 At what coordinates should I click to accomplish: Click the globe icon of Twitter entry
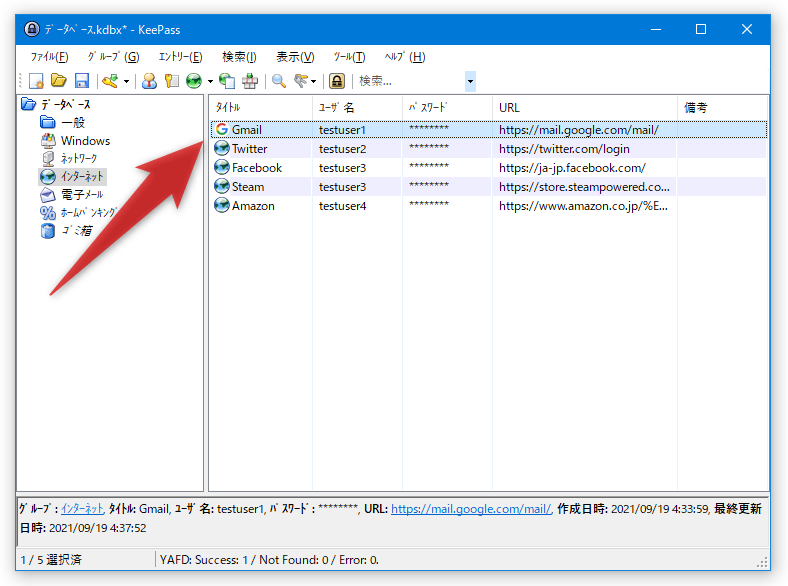[x=222, y=148]
